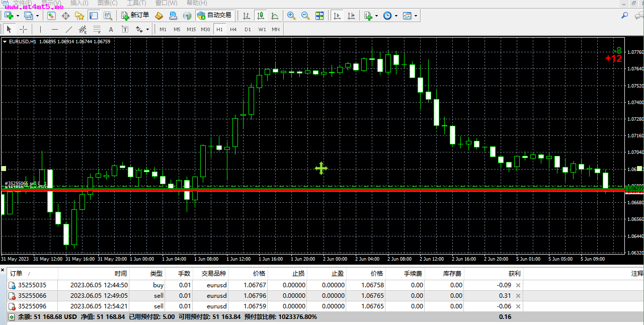Toggle the Market Watch window

51,16
